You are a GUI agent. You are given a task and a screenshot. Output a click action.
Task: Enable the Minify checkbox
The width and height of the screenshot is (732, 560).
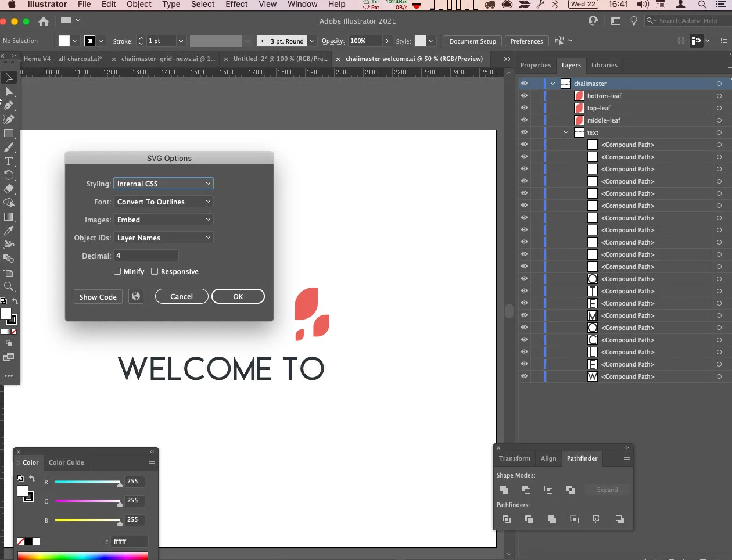coord(117,271)
